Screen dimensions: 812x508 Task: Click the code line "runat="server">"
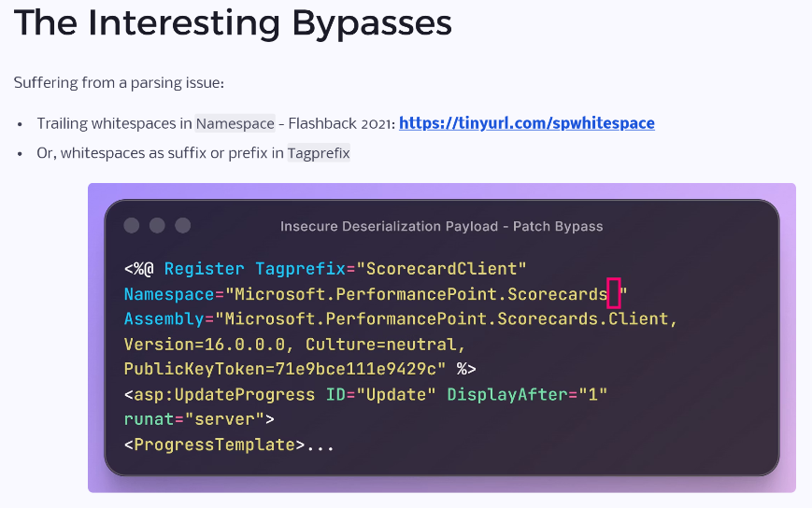[199, 419]
